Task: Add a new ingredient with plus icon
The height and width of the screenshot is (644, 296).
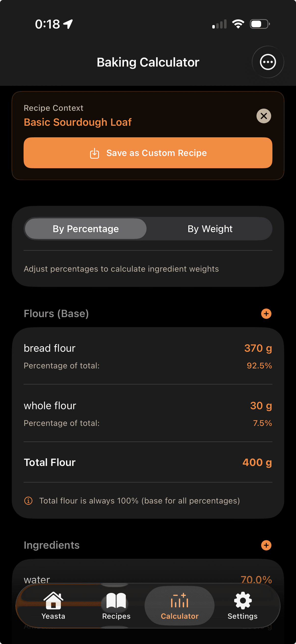Action: [x=266, y=545]
